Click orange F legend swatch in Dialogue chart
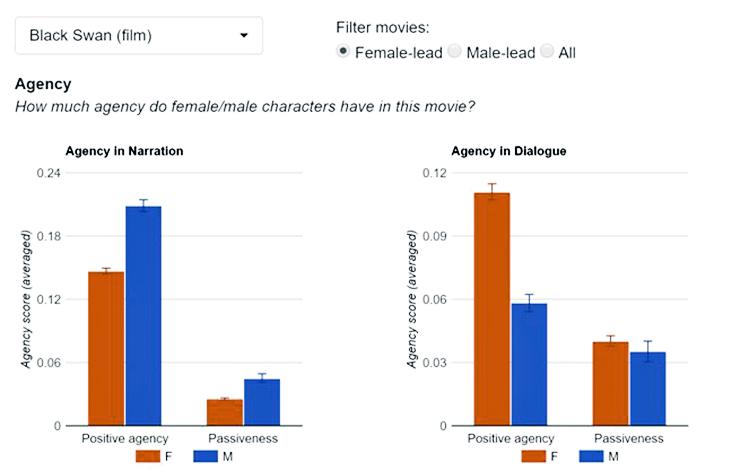The image size is (740, 471). tap(534, 456)
